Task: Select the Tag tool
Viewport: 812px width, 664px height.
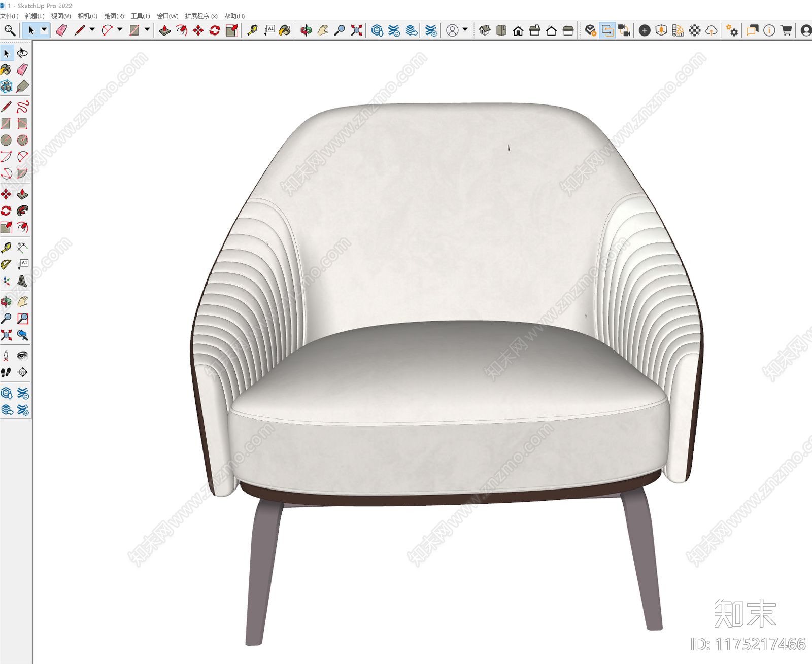Action: pos(22,86)
